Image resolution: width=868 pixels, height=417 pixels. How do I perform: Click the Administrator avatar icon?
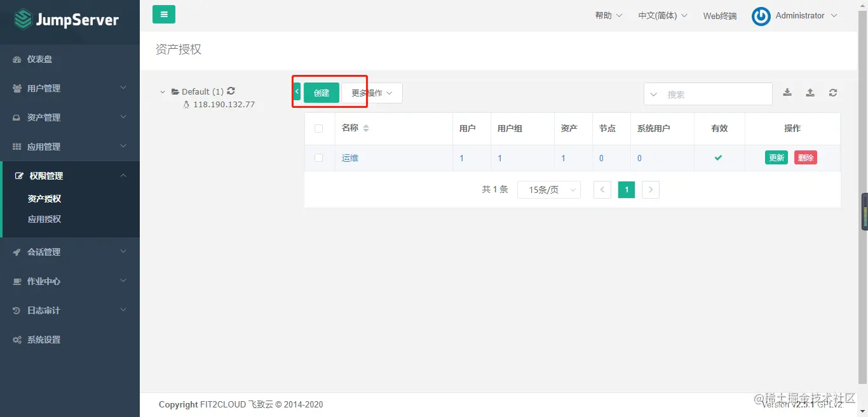761,17
